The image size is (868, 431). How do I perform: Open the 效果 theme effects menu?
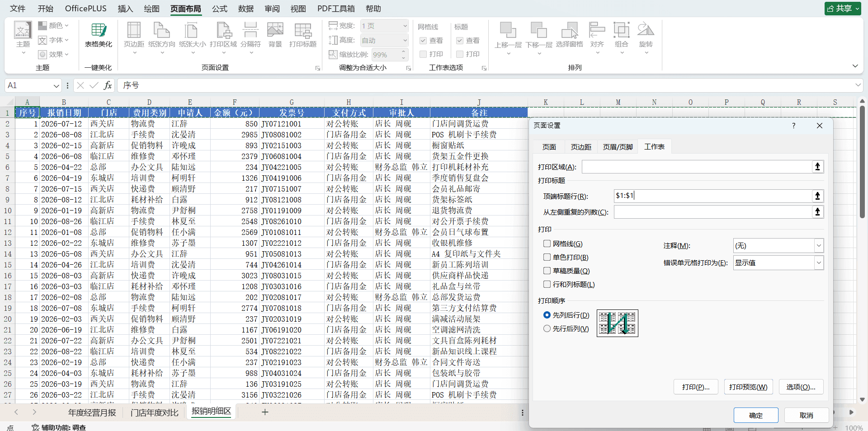pos(53,54)
